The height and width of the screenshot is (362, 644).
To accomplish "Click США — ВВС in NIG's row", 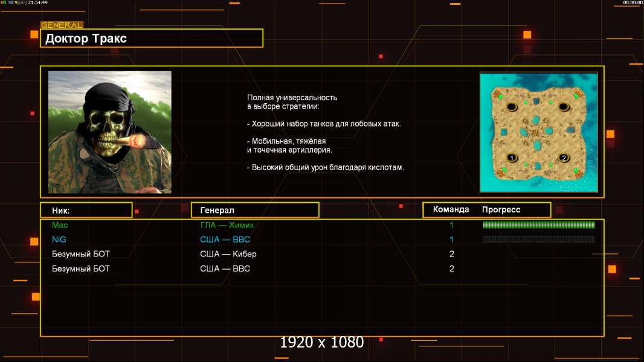I will pos(225,240).
